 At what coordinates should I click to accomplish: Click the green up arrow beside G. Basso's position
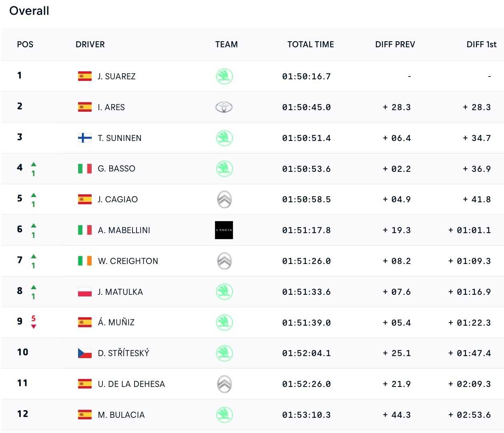34,164
